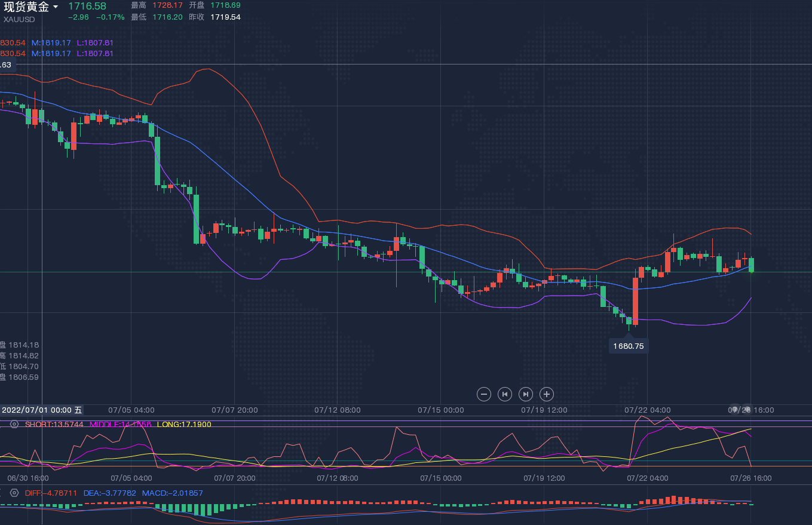The width and height of the screenshot is (812, 525).
Task: Jump to the latest data with skip-forward icon
Action: (x=526, y=394)
